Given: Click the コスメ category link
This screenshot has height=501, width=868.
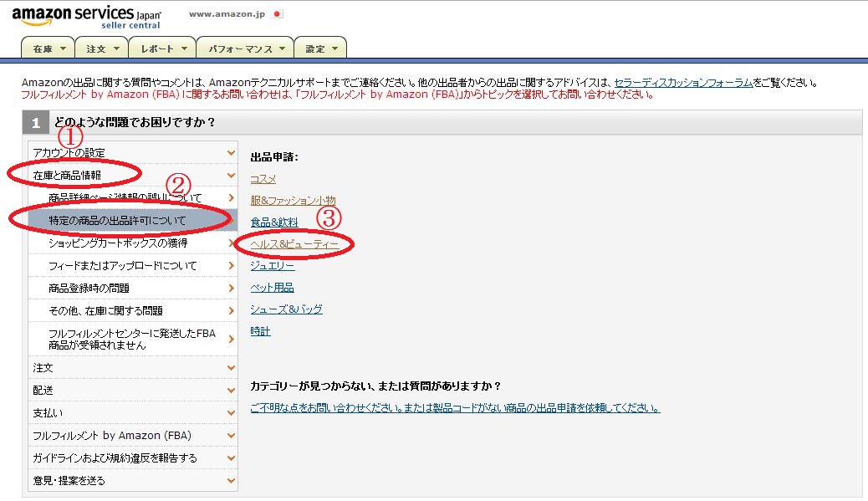Looking at the screenshot, I should point(263,179).
